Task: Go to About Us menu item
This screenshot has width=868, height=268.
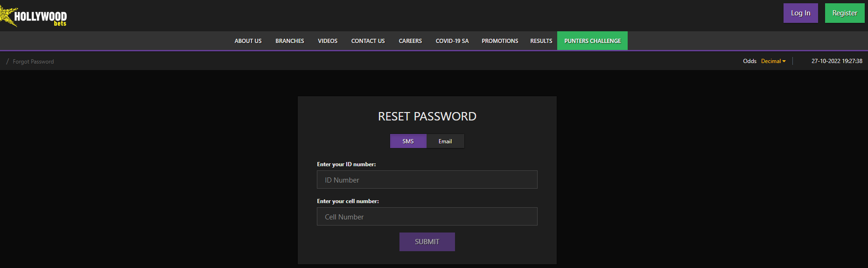Action: [248, 41]
